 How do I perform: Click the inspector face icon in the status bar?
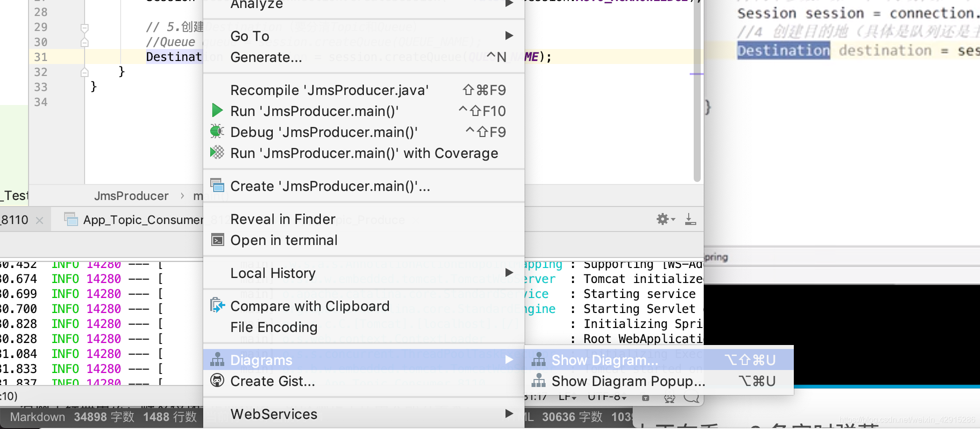pyautogui.click(x=669, y=398)
